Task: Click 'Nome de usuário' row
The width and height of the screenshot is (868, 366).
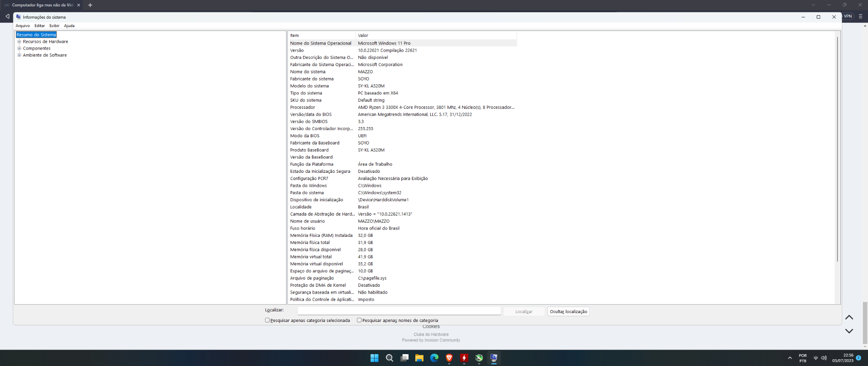Action: pos(402,221)
